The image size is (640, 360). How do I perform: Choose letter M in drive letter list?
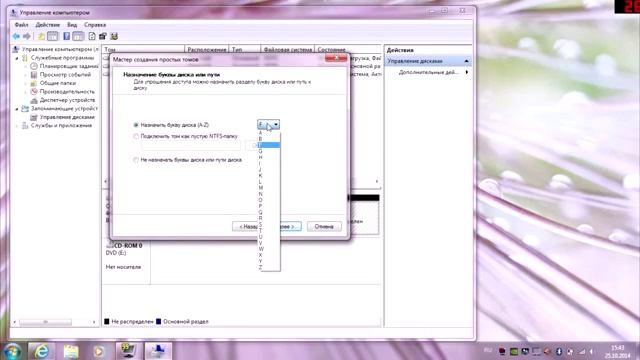pyautogui.click(x=269, y=188)
